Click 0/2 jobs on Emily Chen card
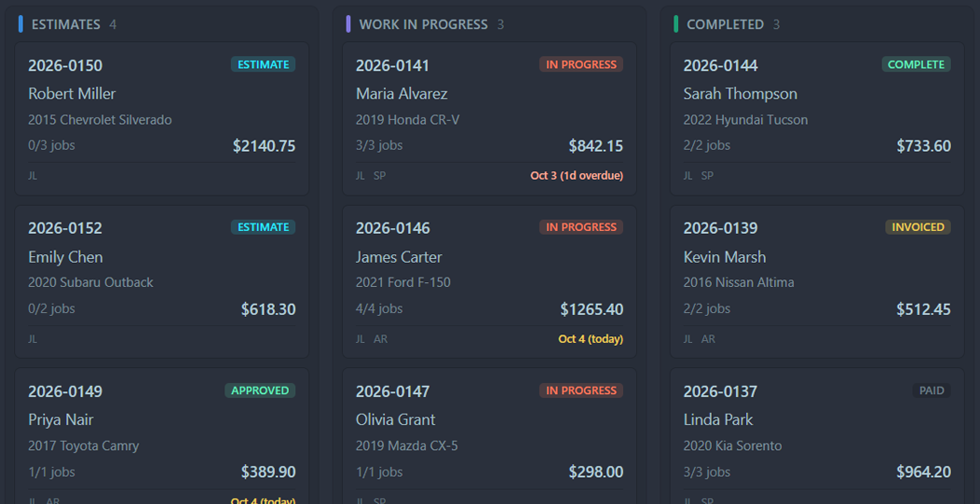The width and height of the screenshot is (980, 504). point(51,309)
